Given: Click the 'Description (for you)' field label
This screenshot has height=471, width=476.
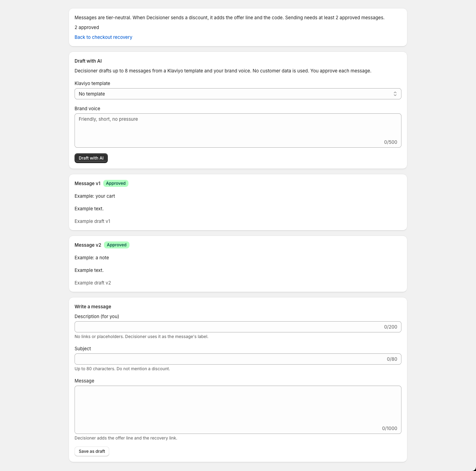Looking at the screenshot, I should point(97,316).
